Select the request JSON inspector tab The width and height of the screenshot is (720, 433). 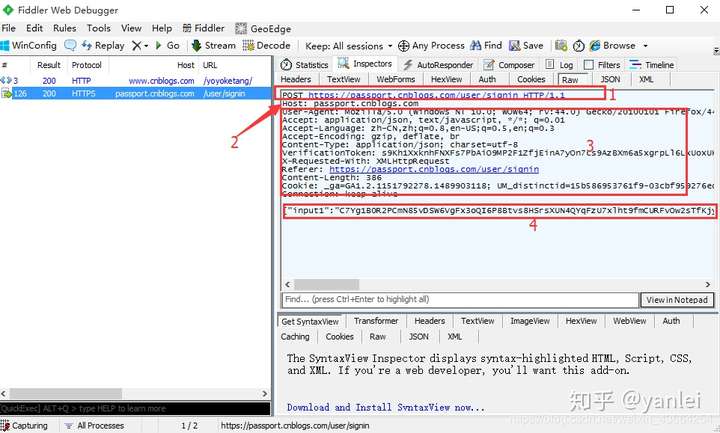[x=610, y=79]
